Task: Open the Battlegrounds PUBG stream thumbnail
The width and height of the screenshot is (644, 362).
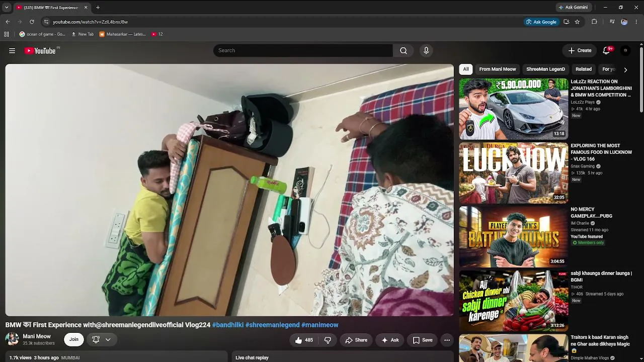Action: (514, 236)
